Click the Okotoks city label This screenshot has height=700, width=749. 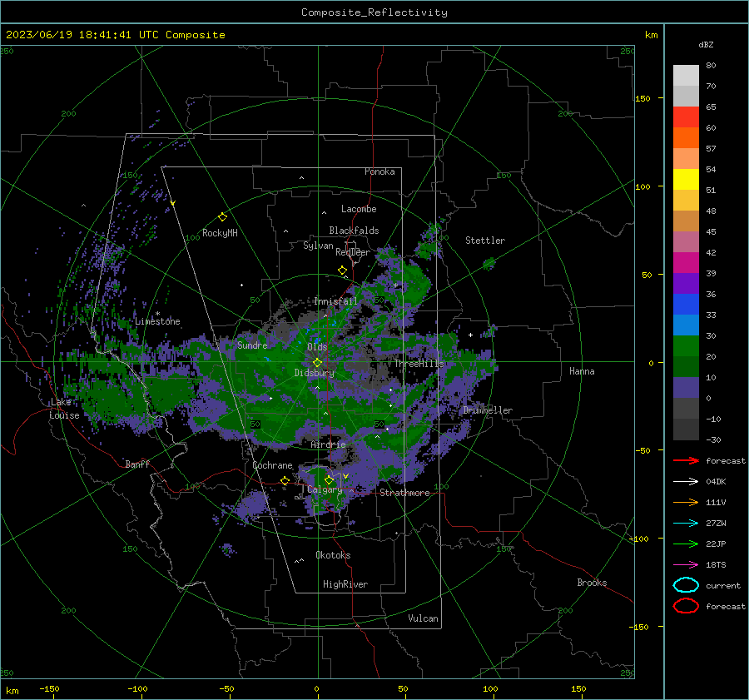click(333, 555)
